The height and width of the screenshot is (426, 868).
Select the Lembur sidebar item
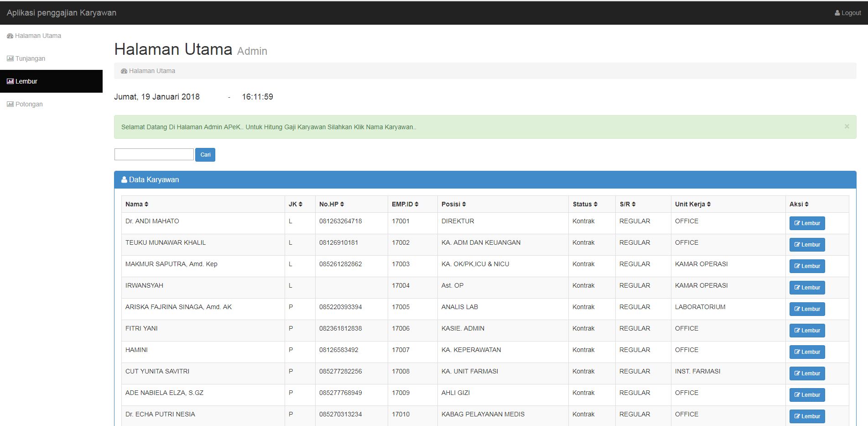[51, 81]
